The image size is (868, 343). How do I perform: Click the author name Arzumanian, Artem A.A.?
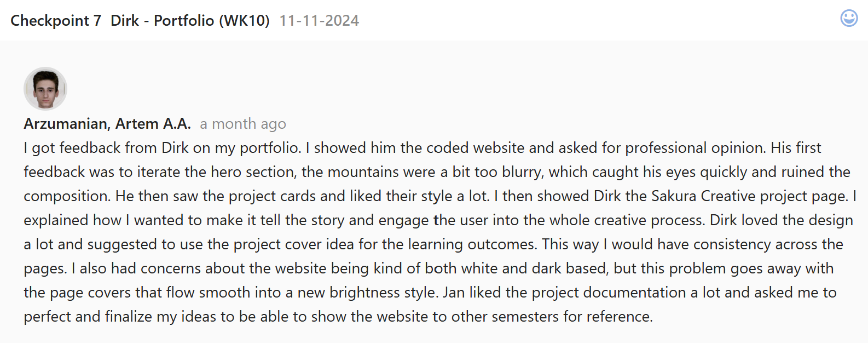coord(107,124)
